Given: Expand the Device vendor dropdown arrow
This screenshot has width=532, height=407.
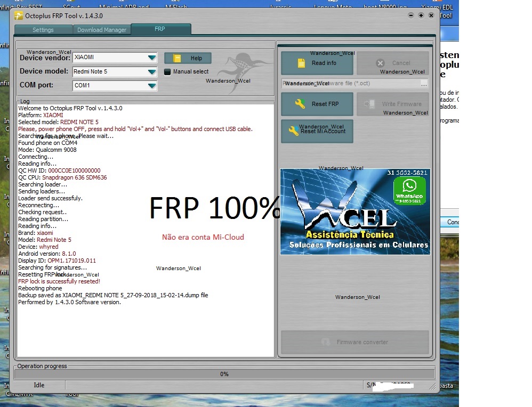Looking at the screenshot, I should click(x=152, y=58).
